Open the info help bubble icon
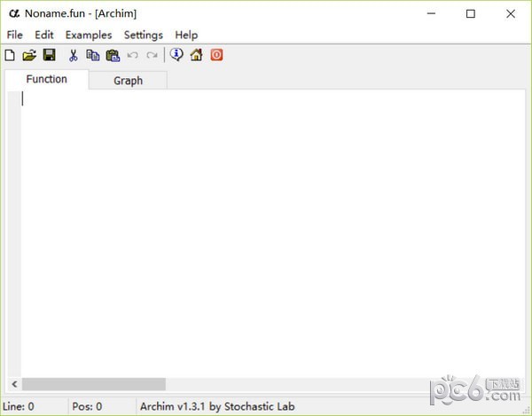532x416 pixels. tap(176, 55)
